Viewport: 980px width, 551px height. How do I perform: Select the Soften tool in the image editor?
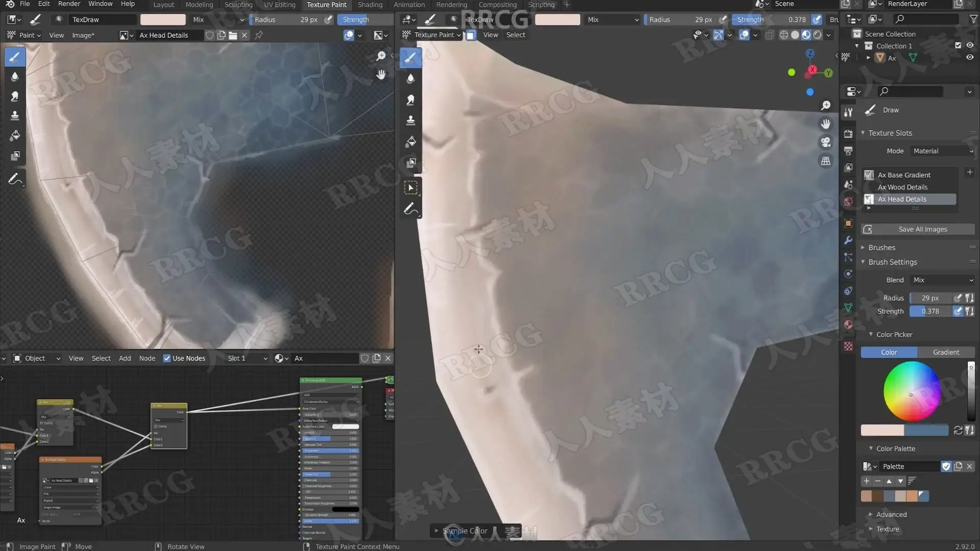tap(15, 77)
